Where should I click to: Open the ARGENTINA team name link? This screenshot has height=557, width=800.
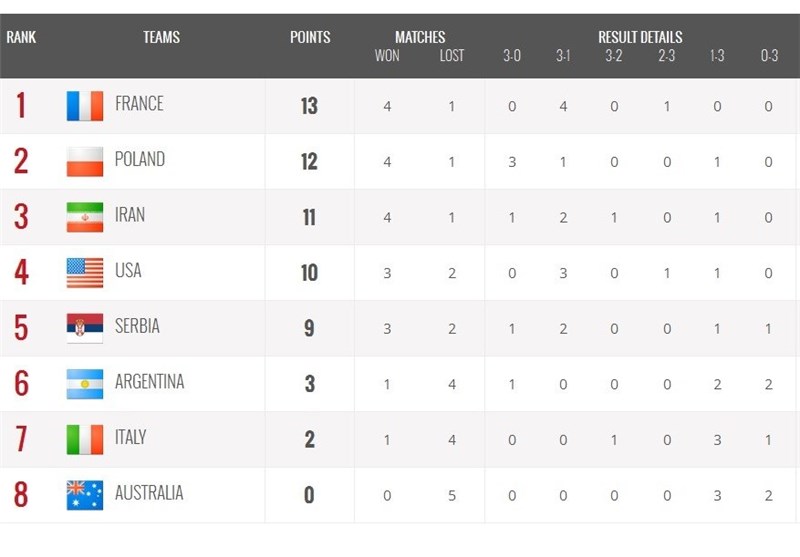click(x=149, y=382)
